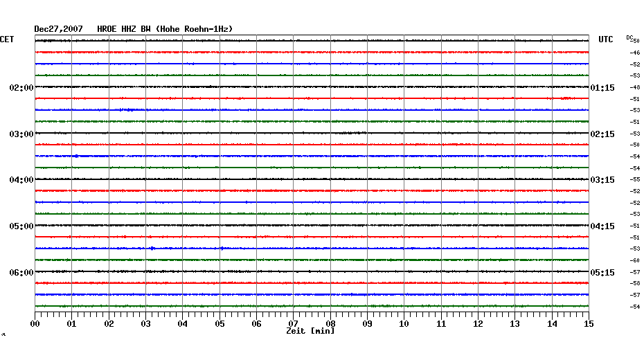Click the 06 minute tick label
Viewport: 644px width, 342px height.
point(256,324)
